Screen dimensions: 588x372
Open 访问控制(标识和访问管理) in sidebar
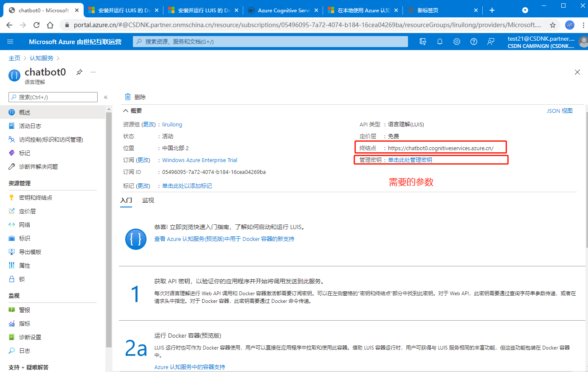coord(53,140)
